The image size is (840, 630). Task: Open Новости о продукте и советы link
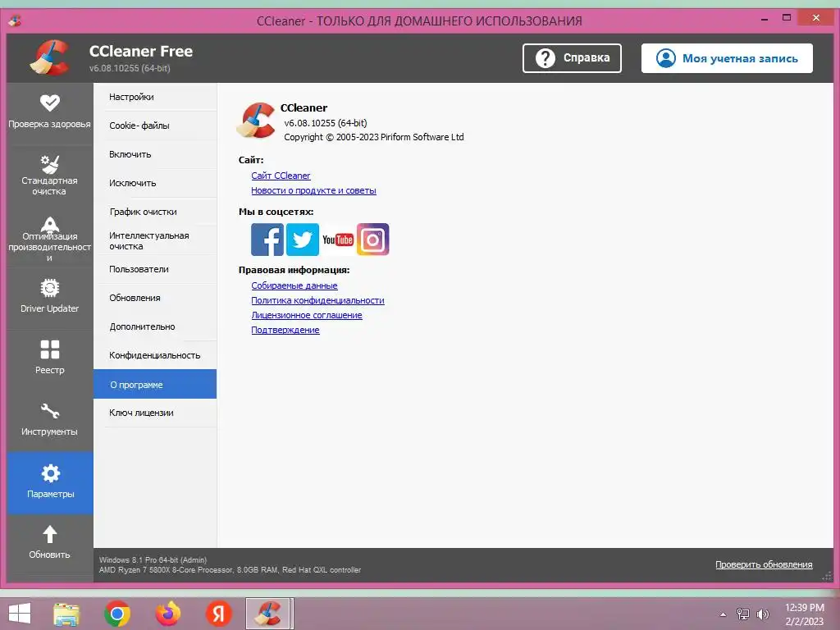[313, 190]
